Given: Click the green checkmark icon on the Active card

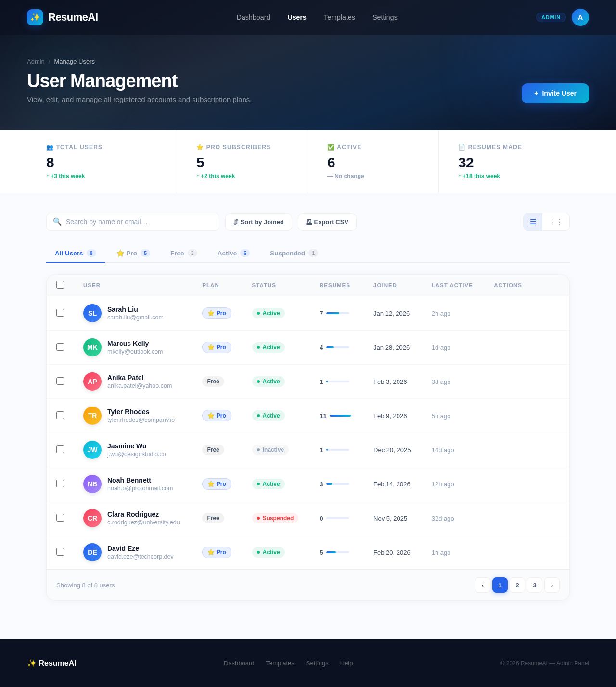Looking at the screenshot, I should point(331,147).
